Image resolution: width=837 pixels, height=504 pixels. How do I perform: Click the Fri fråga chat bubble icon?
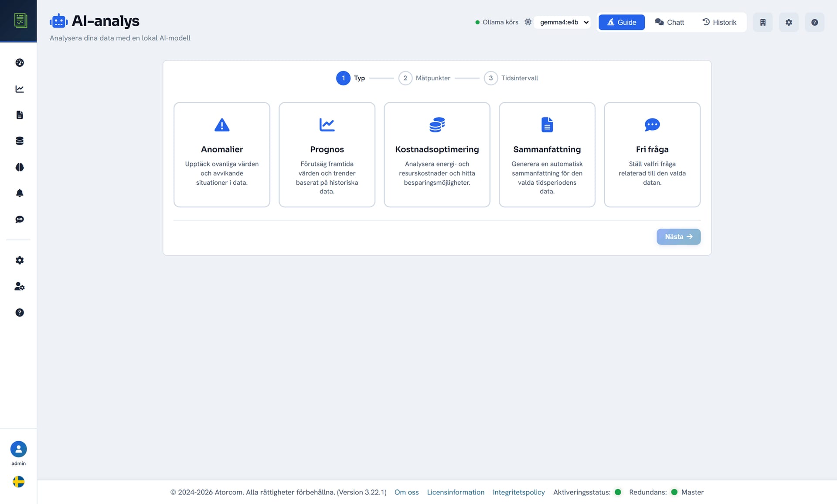coord(652,125)
